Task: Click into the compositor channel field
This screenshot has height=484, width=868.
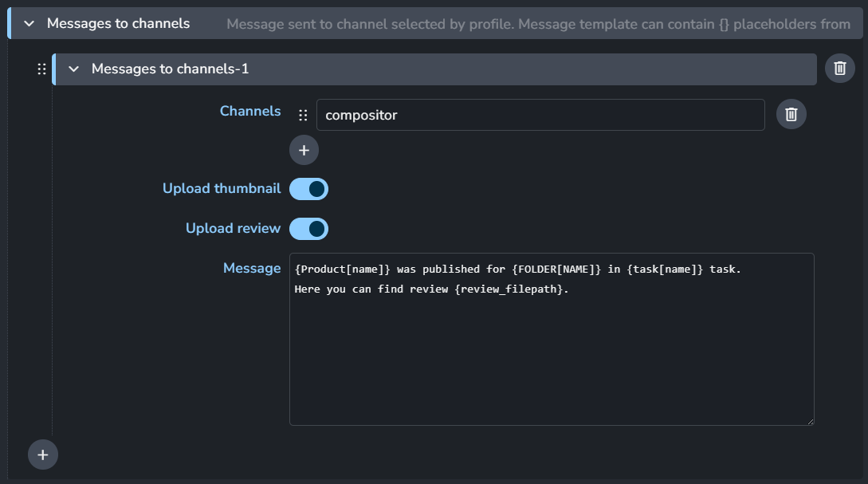Action: (x=540, y=115)
